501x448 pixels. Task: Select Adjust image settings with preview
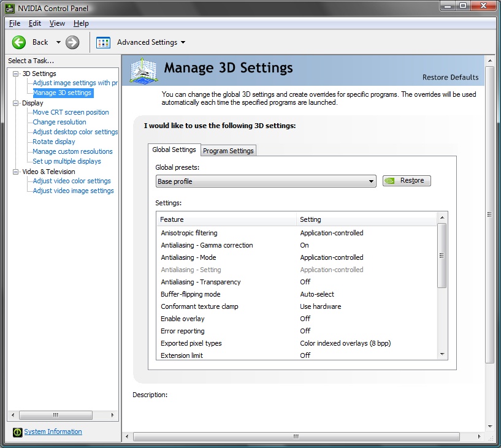[75, 83]
